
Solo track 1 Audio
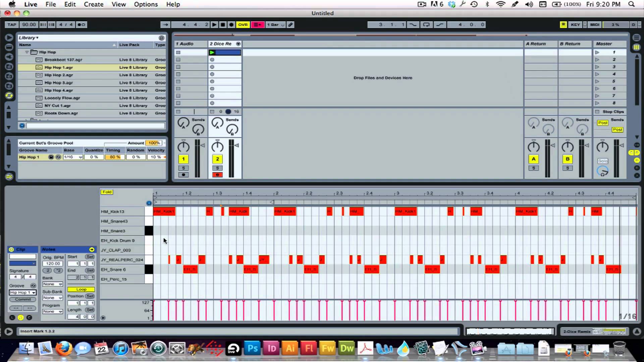coord(183,168)
